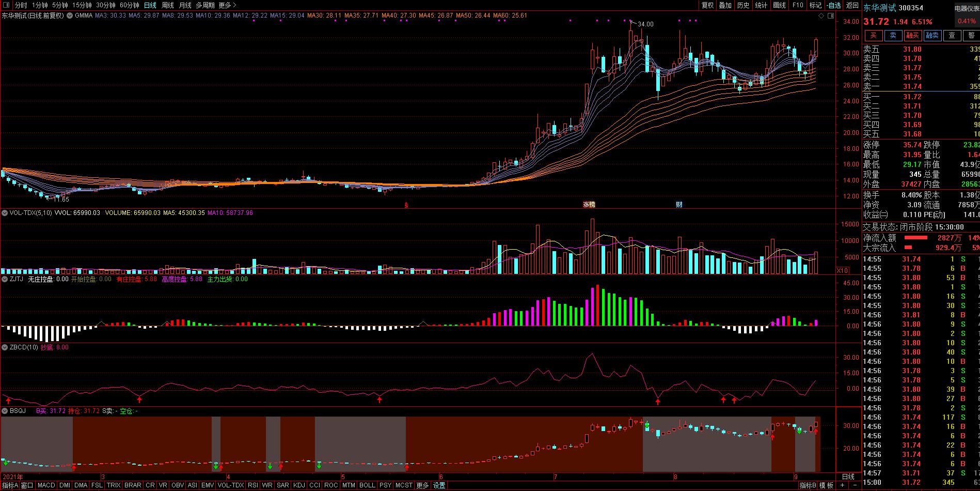Open indicator 设置 settings
Screen dimensions: 980x491
coord(439,485)
